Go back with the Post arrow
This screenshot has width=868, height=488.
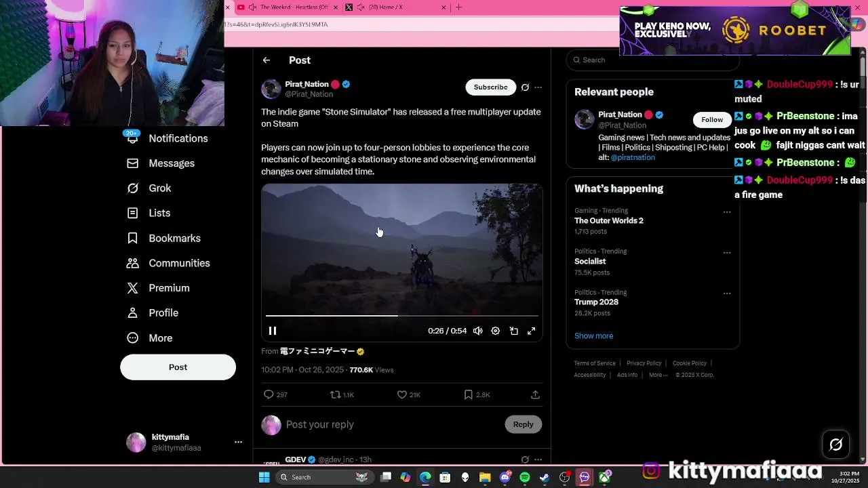pos(267,60)
